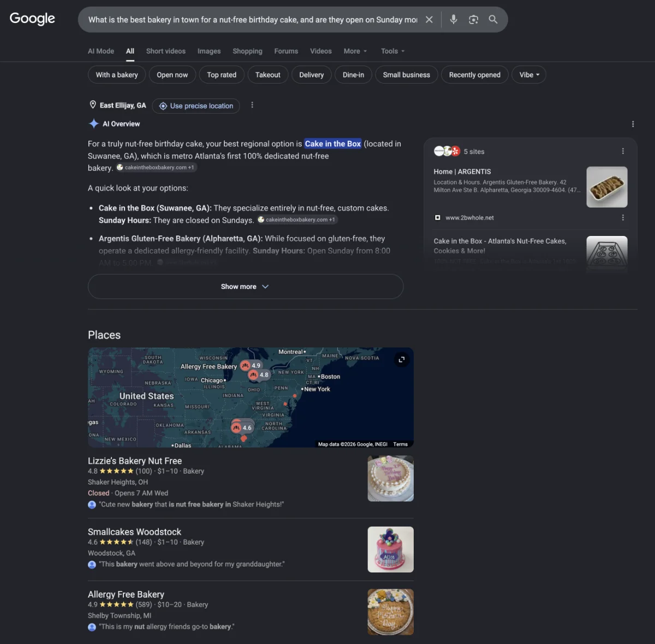655x644 pixels.
Task: Open Lizzie's Bakery Nut Free listing
Action: tap(135, 461)
